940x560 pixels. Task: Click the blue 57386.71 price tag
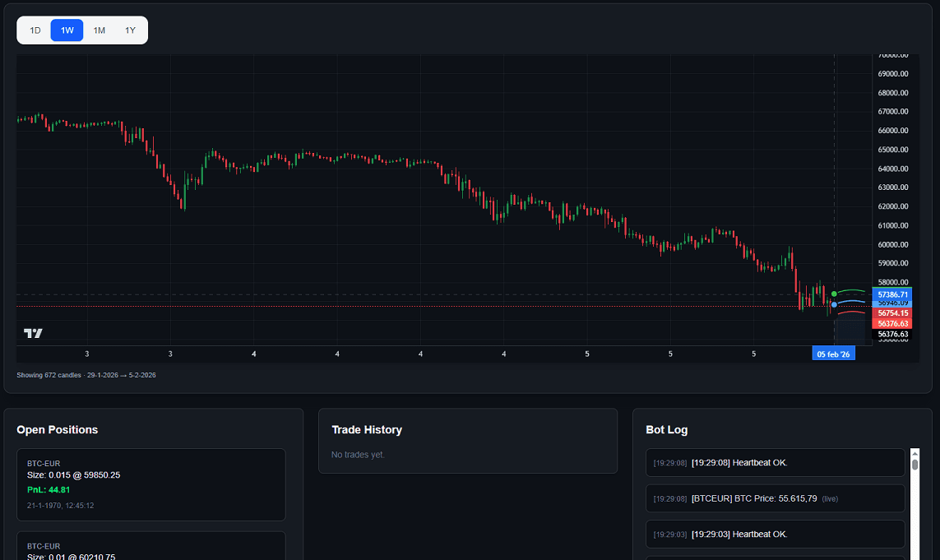click(891, 295)
